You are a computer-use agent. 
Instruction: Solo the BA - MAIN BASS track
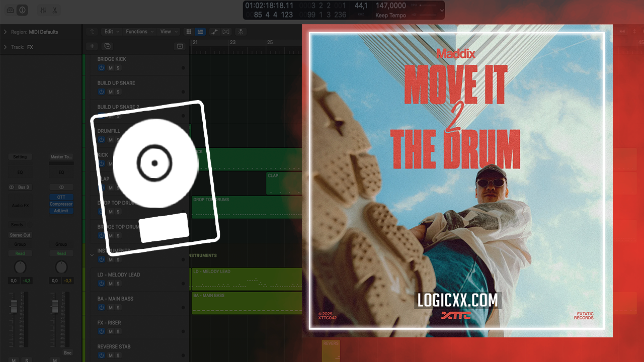[118, 308]
